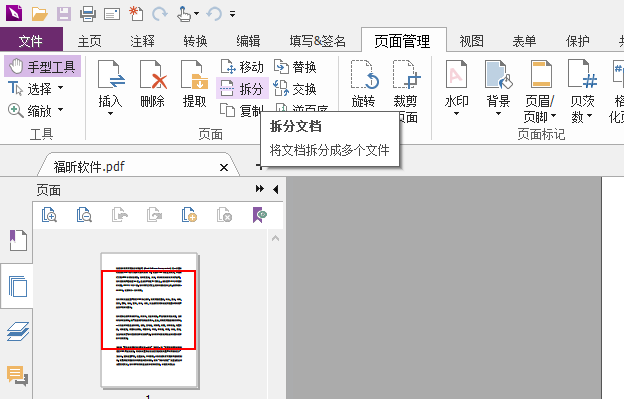Click the 复制 pages button
Viewport: 624px width, 399px height.
pyautogui.click(x=241, y=110)
